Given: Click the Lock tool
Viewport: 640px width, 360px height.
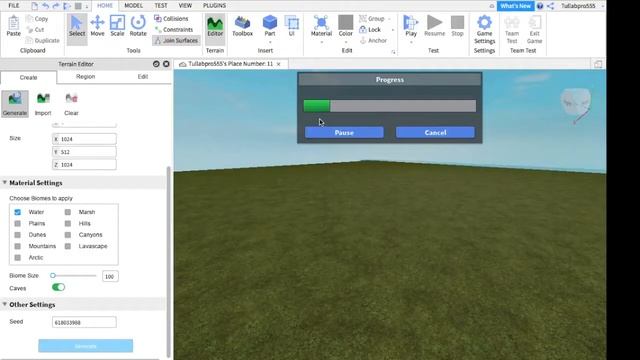Looking at the screenshot, I should pos(370,30).
